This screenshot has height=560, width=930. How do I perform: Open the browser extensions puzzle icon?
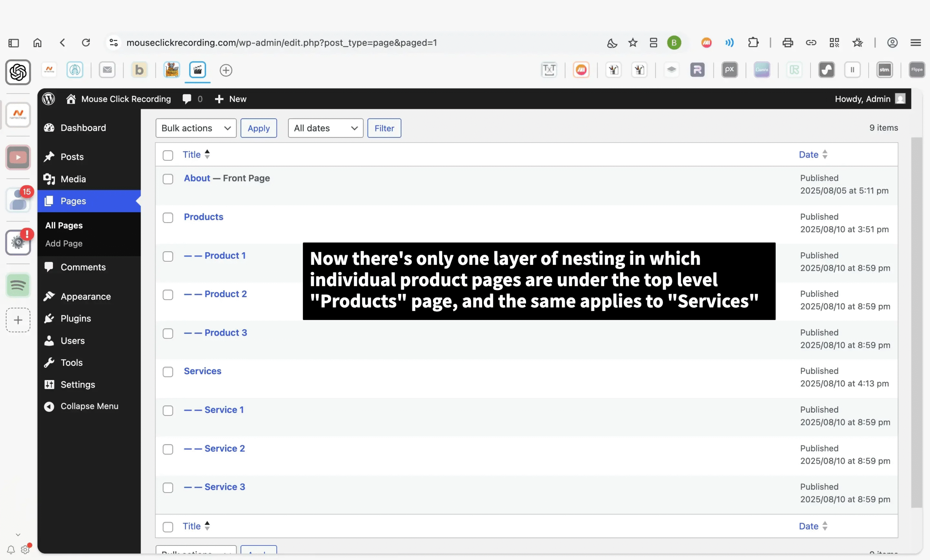tap(753, 42)
